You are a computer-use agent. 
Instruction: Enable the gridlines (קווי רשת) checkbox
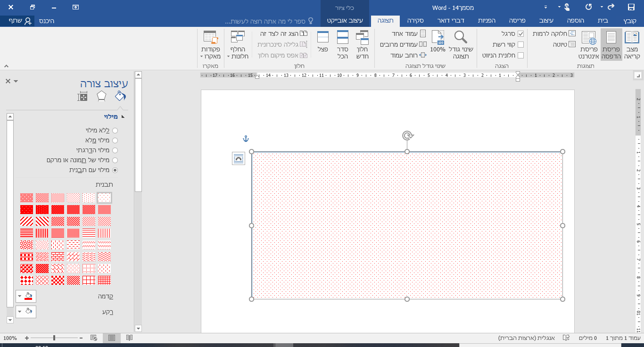520,45
